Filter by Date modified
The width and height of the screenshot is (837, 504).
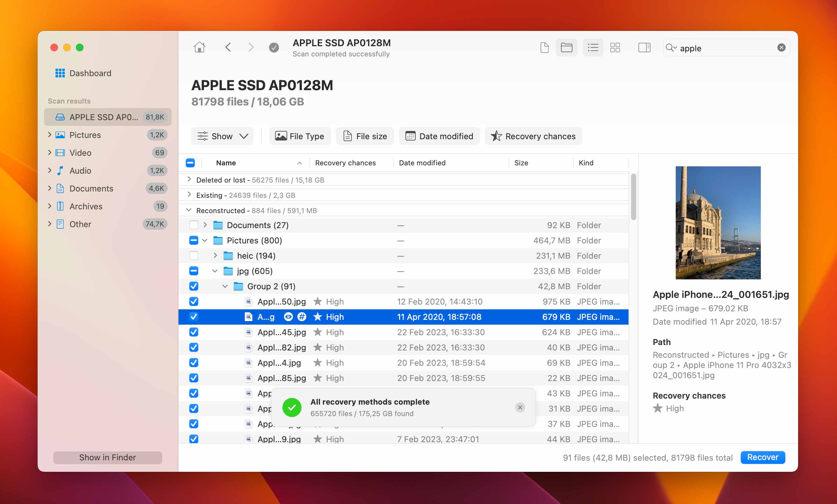pos(439,136)
